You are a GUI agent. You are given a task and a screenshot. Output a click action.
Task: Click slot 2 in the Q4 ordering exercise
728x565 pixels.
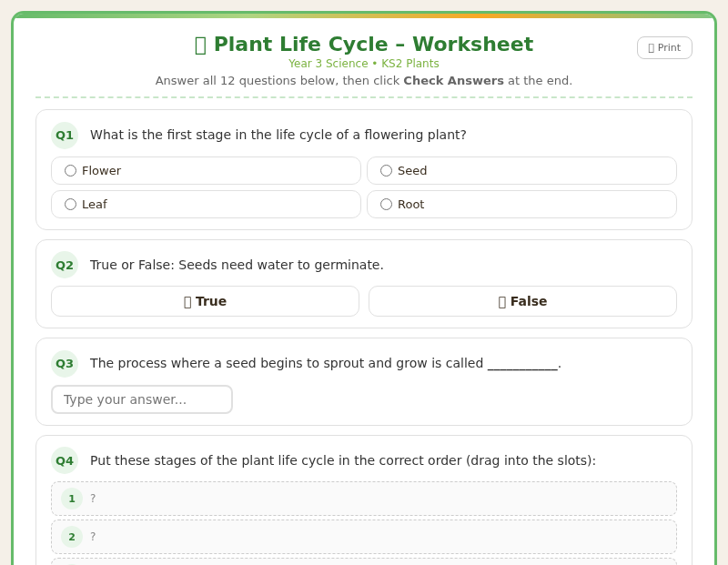(x=364, y=537)
